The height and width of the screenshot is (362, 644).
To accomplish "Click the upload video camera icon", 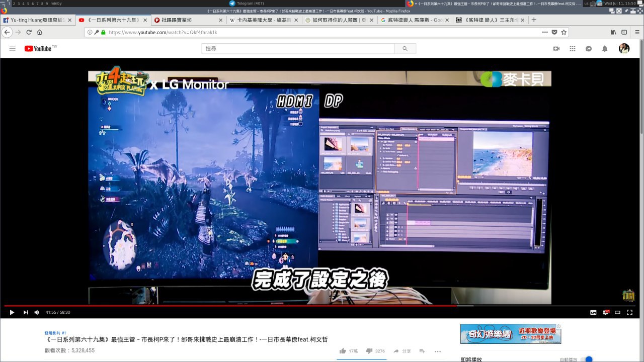I will click(556, 49).
